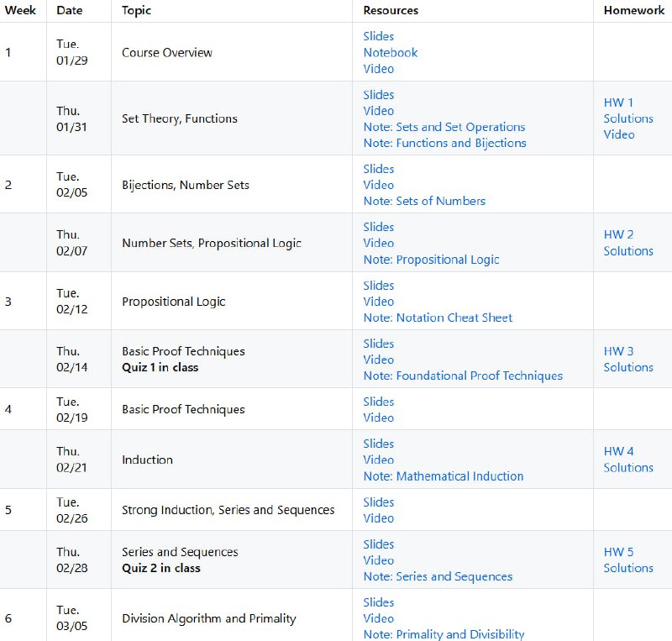Open Note: Series and Sequences
672x641 pixels.
coord(438,576)
